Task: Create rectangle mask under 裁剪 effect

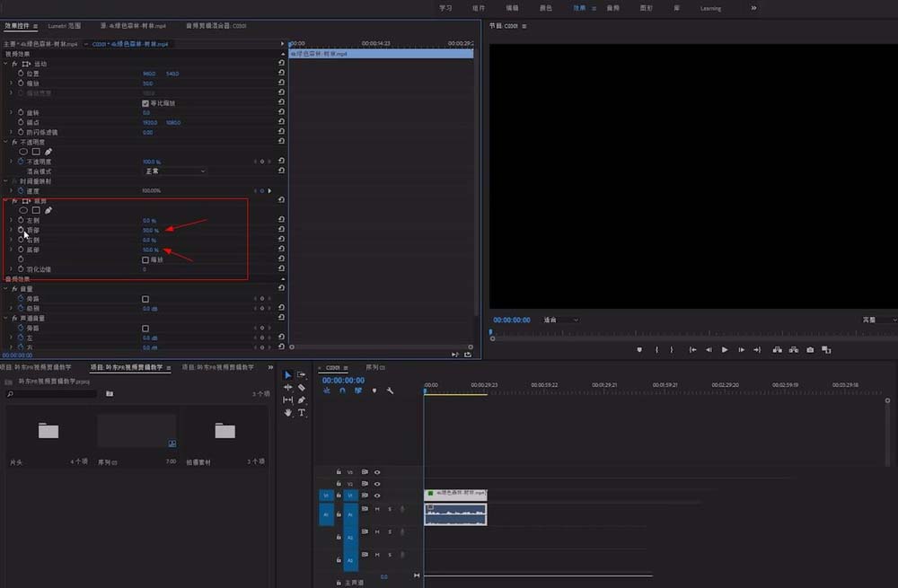Action: pos(36,210)
